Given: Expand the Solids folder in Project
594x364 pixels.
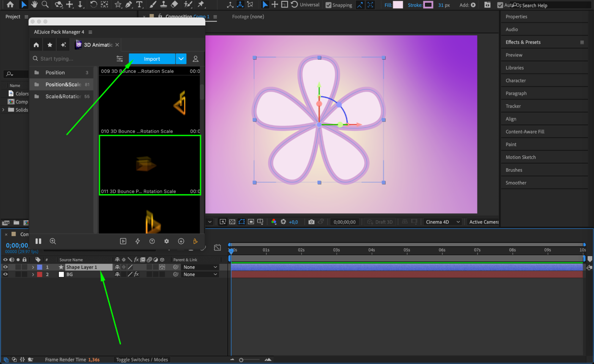Looking at the screenshot, I should tap(3, 110).
